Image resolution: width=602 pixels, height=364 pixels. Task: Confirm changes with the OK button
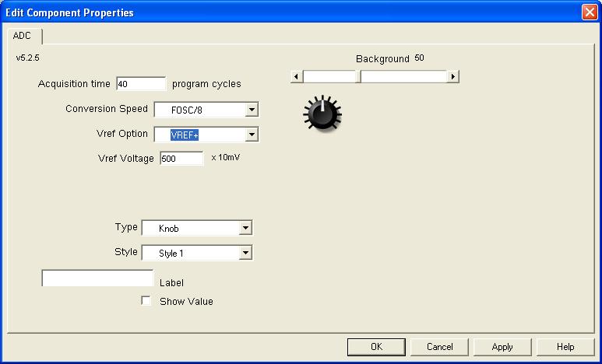376,347
